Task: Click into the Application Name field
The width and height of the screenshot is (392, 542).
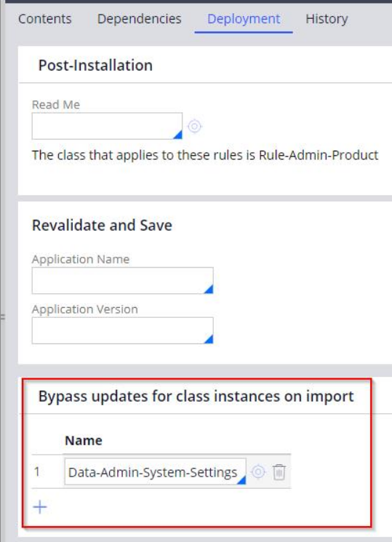Action: coord(122,280)
